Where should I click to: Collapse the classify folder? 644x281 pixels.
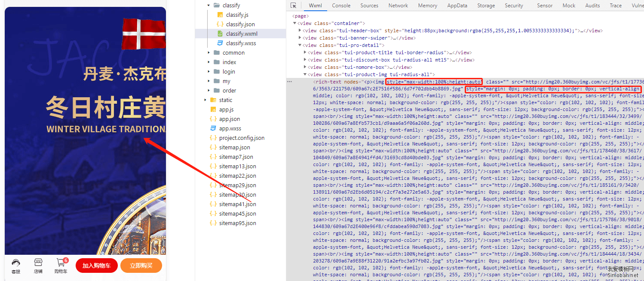(209, 6)
